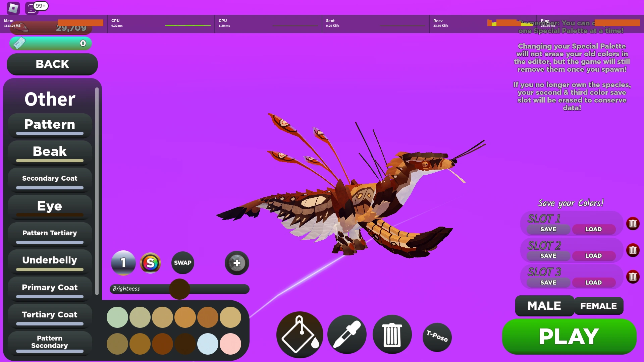Click the trash can clear-color icon
The height and width of the screenshot is (362, 644).
point(392,335)
